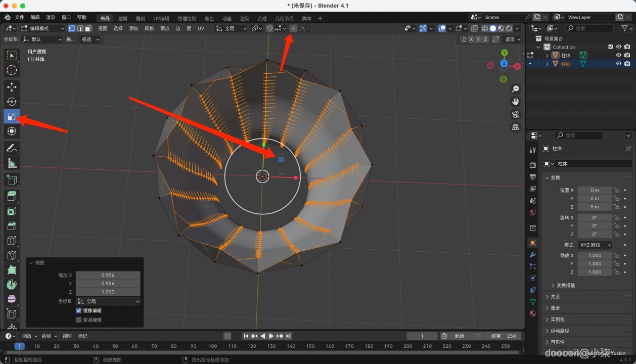Screen dimensions: 636x364
Task: Choose the Annotate pencil tool
Action: [x=12, y=148]
